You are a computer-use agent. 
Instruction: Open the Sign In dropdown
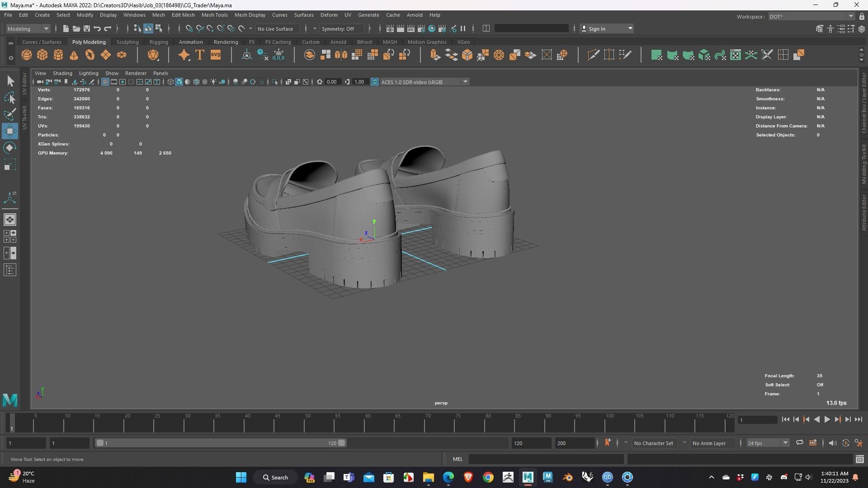point(607,28)
